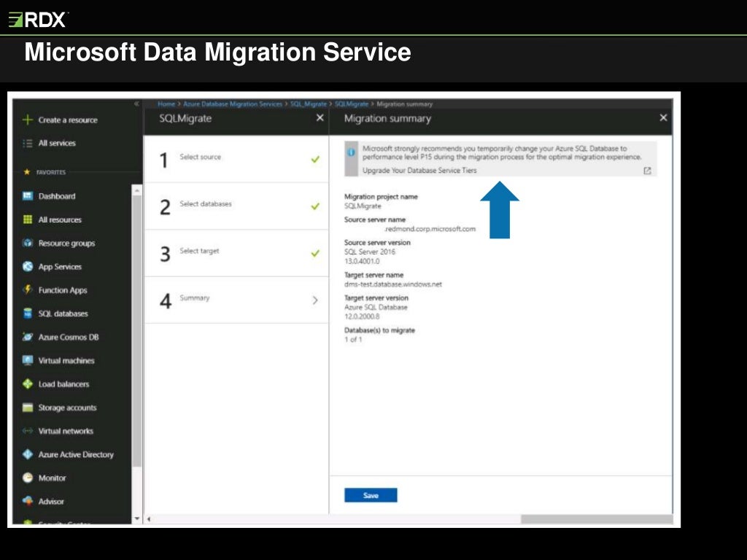
Task: Open SQLMigrate breadcrumb link
Action: [352, 104]
